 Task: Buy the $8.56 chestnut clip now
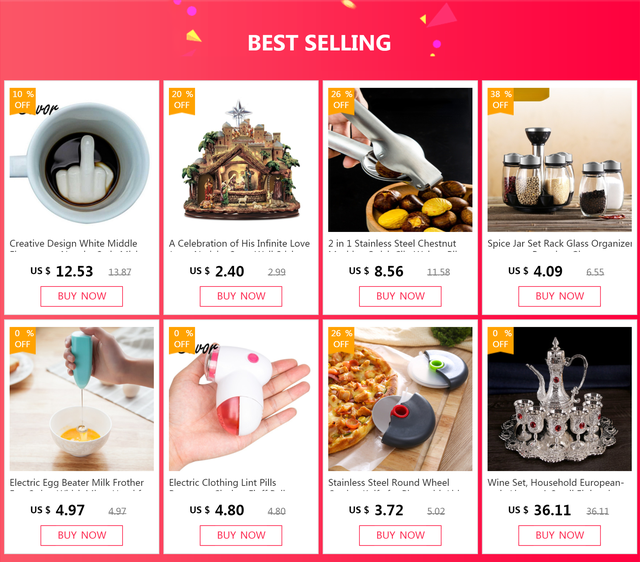click(400, 296)
